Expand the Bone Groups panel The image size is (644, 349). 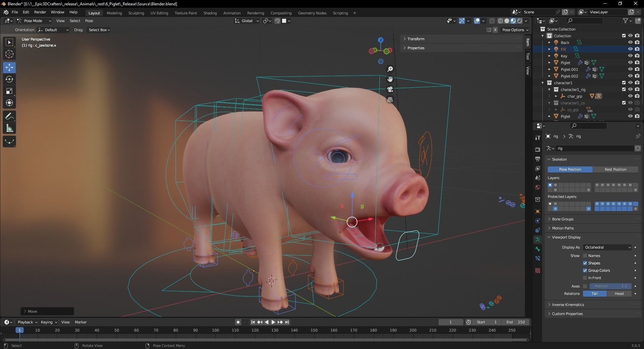(x=593, y=219)
